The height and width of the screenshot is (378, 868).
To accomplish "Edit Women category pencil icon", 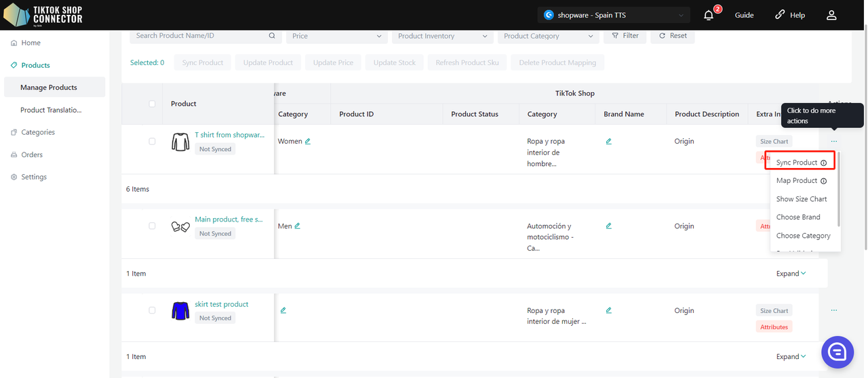I will click(x=308, y=142).
